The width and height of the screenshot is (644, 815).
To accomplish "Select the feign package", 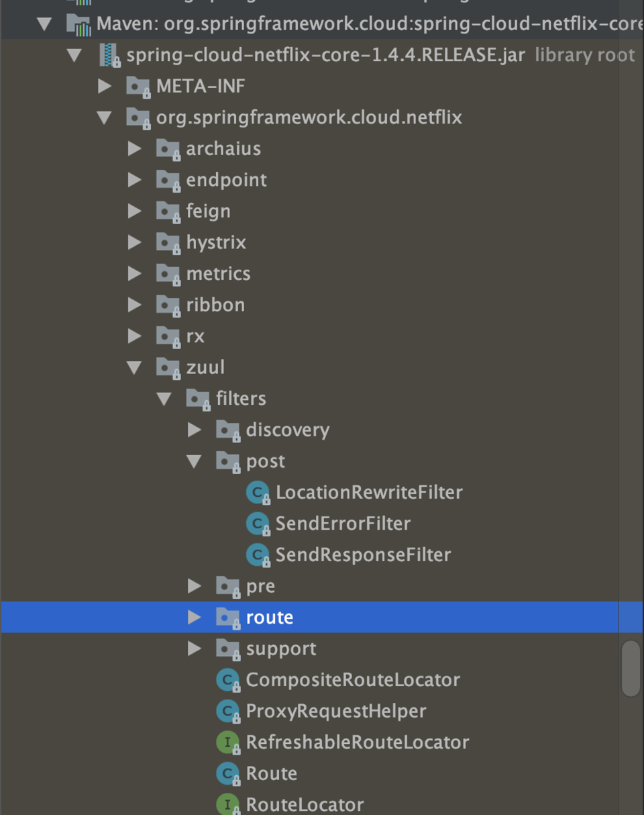I will (x=208, y=211).
